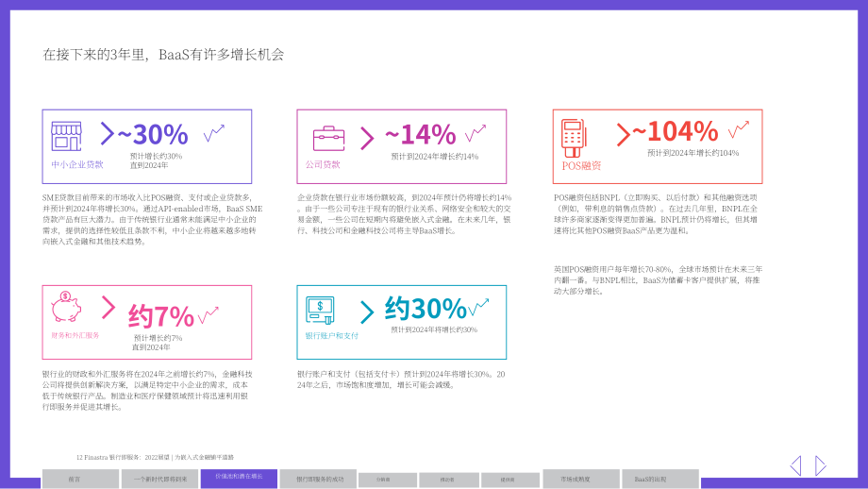This screenshot has width=868, height=489.
Task: Click paragraph starting SME贷款目前带来的市场收入
Action: coord(153,219)
